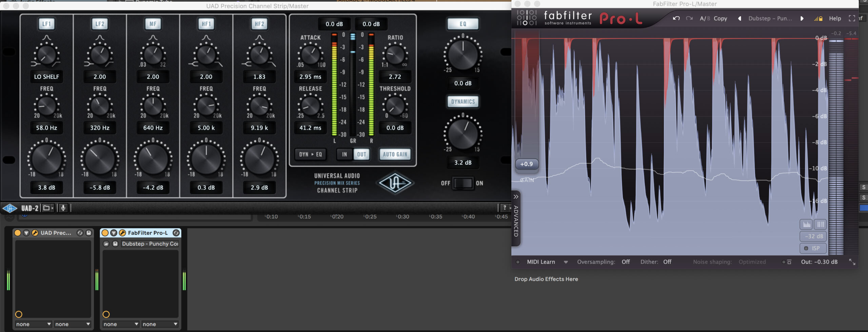Image resolution: width=868 pixels, height=332 pixels.
Task: Toggle the EQ section enable button
Action: tap(463, 24)
